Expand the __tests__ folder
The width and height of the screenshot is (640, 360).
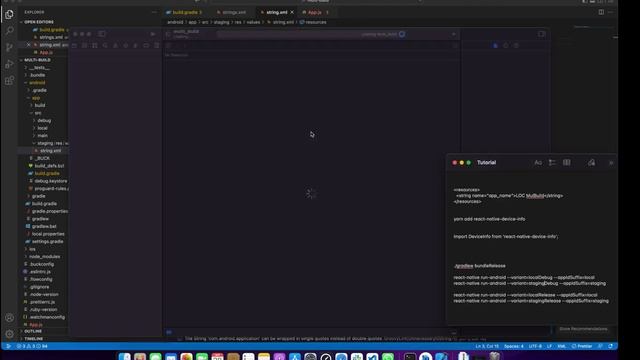point(39,68)
